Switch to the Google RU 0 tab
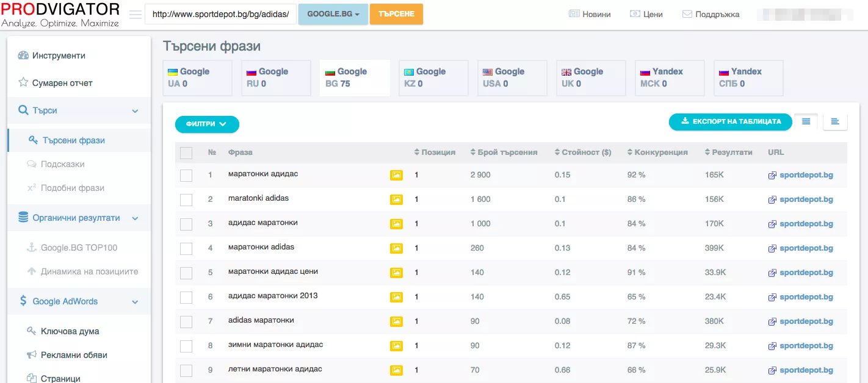868x383 pixels. tap(277, 77)
